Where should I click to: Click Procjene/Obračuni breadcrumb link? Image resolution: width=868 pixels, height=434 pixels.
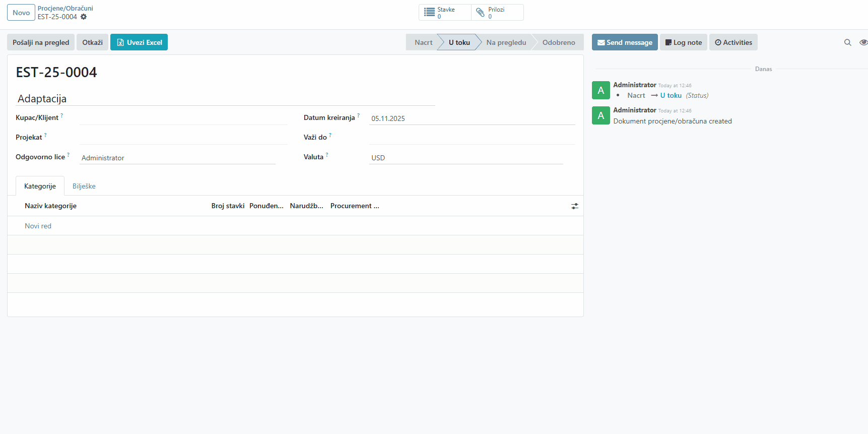[65, 9]
